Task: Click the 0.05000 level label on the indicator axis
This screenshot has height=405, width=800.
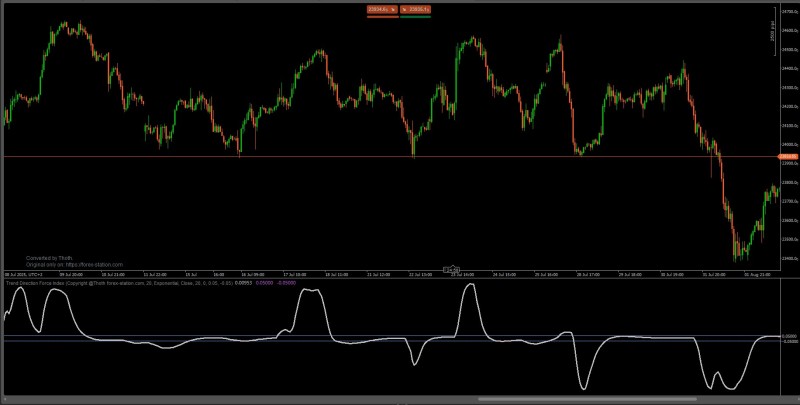Action: 788,337
